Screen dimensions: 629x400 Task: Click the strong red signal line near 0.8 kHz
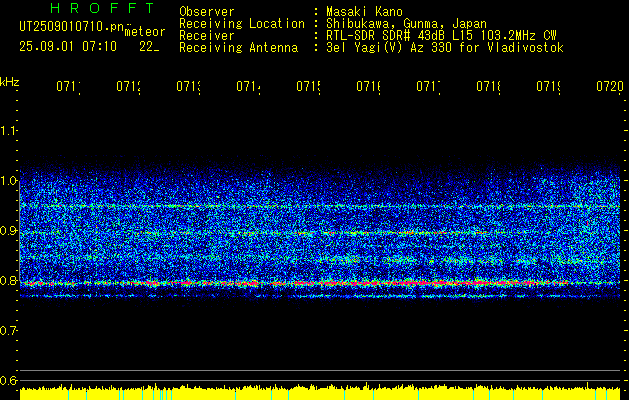321,283
